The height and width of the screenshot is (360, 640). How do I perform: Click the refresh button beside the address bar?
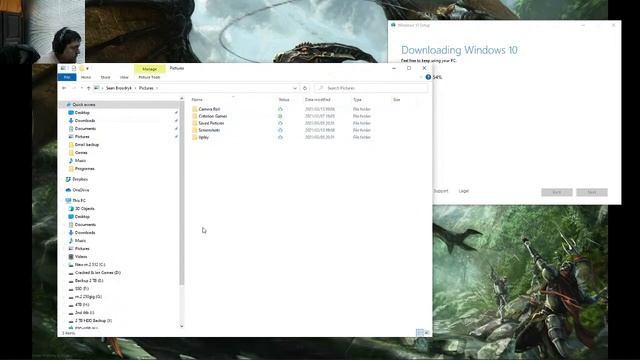point(305,88)
